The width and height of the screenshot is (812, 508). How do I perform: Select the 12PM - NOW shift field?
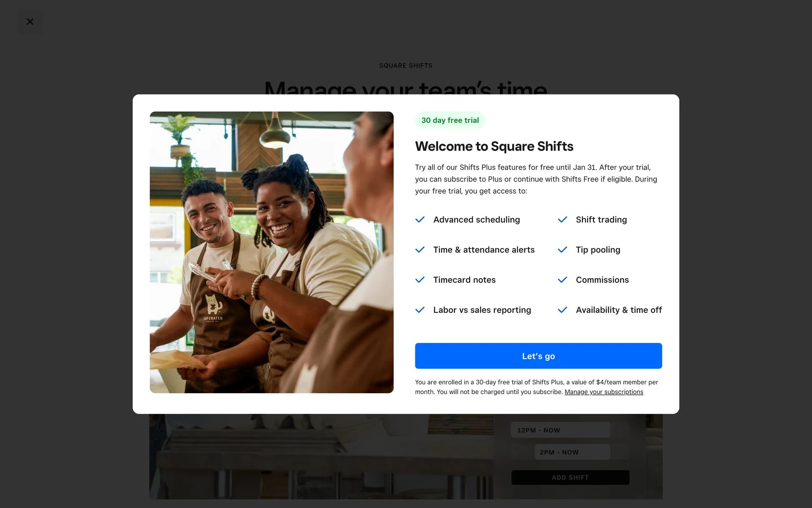pyautogui.click(x=560, y=430)
